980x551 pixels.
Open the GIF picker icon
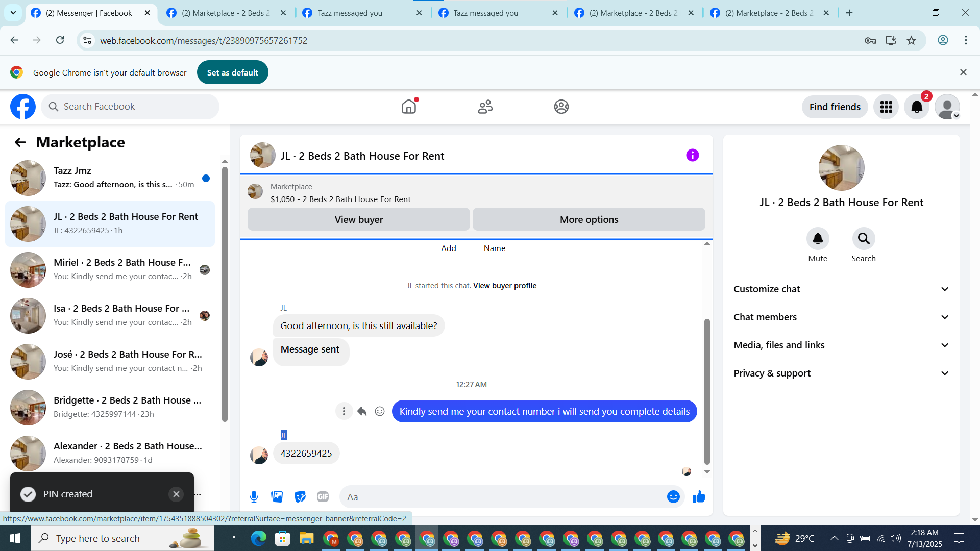[323, 497]
